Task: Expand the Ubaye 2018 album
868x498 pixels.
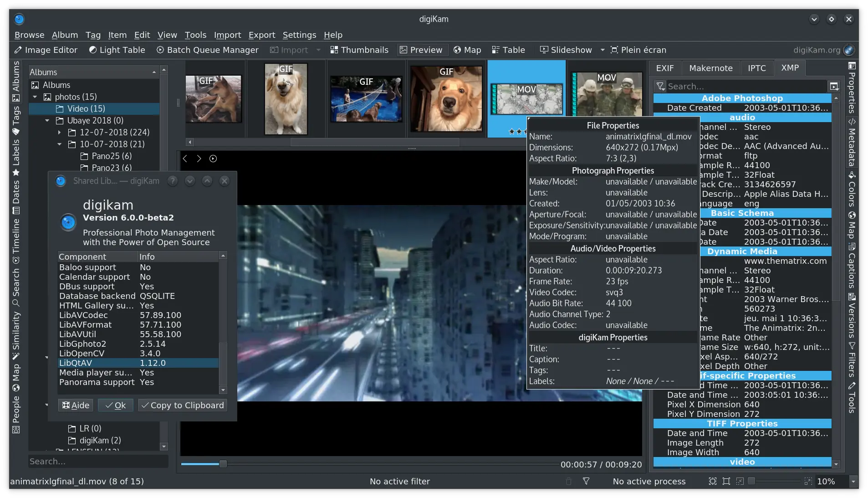Action: (x=47, y=120)
